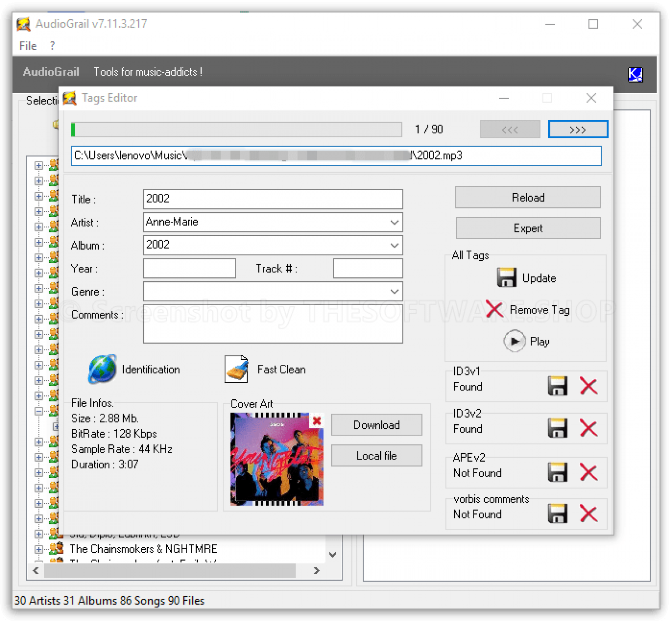Click Download cover art button
This screenshot has height=621, width=672.
tap(376, 425)
